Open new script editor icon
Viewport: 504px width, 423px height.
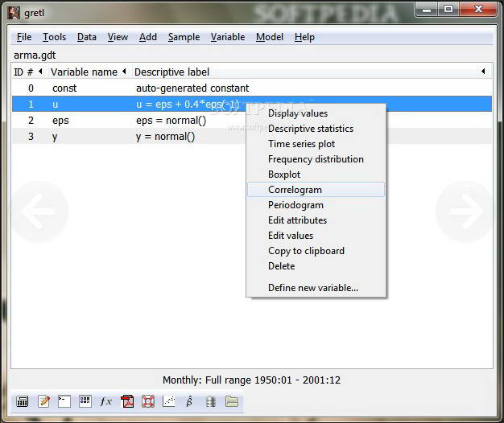click(x=43, y=401)
